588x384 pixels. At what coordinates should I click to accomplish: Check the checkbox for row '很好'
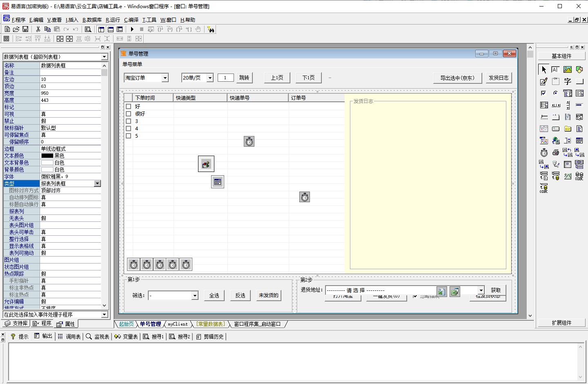click(129, 114)
